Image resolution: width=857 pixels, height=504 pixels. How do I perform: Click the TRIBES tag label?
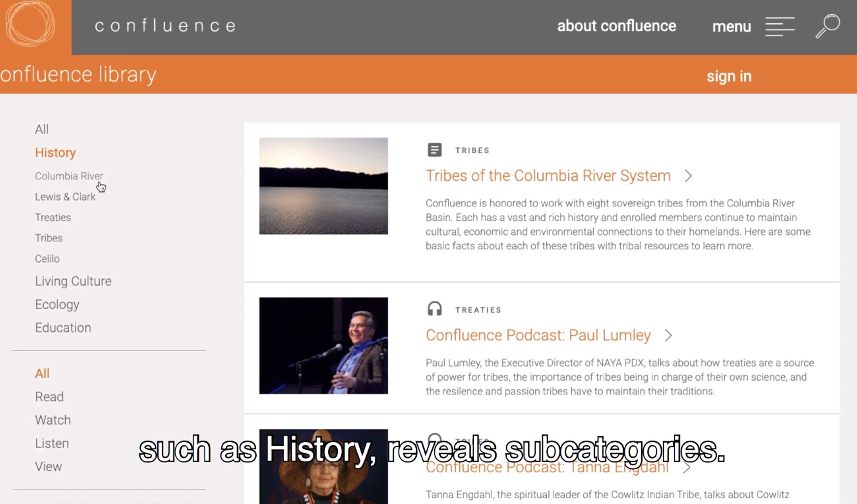[x=472, y=150]
